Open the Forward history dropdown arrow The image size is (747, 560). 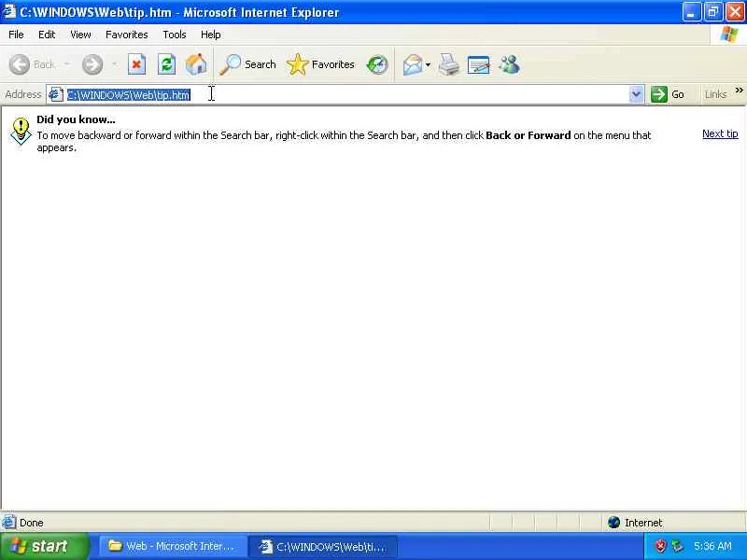114,64
